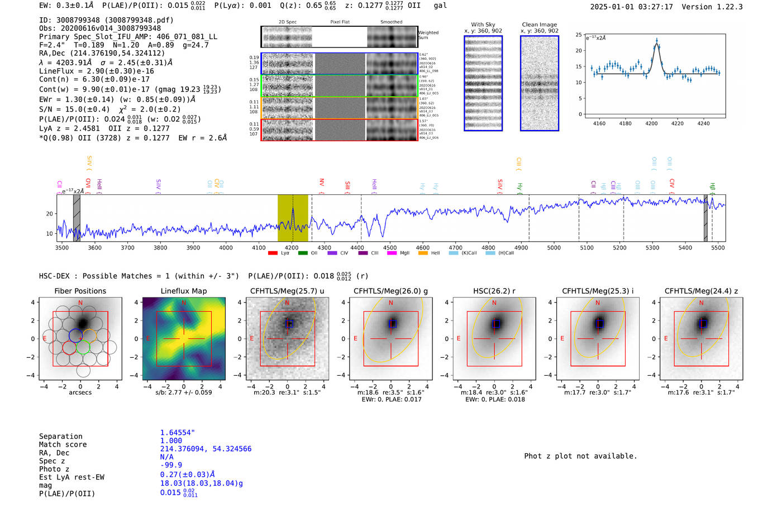The width and height of the screenshot is (782, 532).
Task: Click the ID line with 3008799348.pdf
Action: click(106, 20)
